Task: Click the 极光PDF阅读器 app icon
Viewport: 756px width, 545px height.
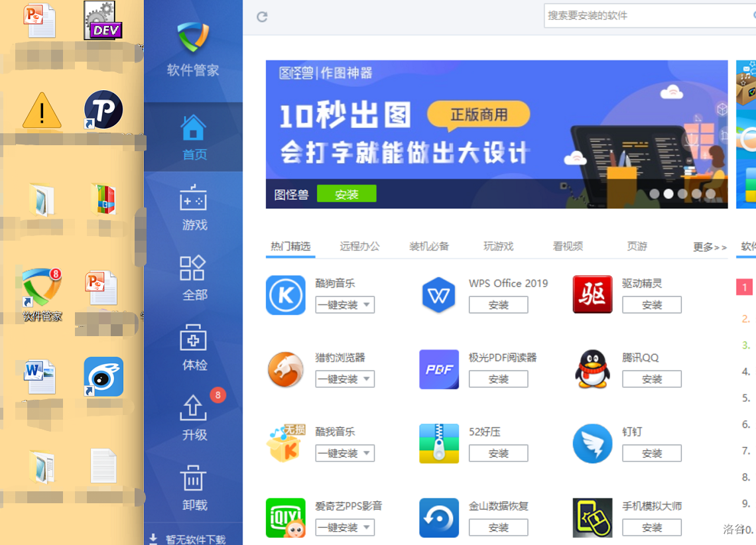Action: 439,369
